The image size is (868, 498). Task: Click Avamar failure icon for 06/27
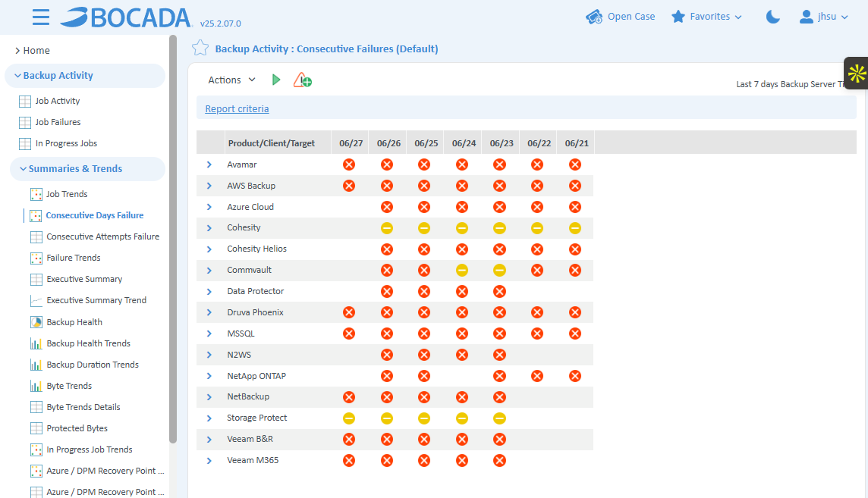tap(349, 164)
